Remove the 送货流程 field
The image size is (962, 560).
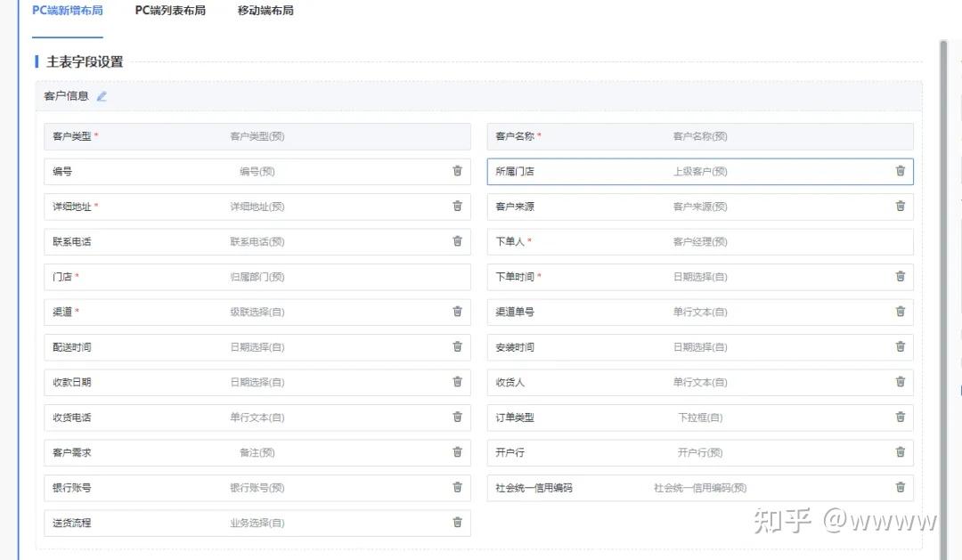point(457,523)
